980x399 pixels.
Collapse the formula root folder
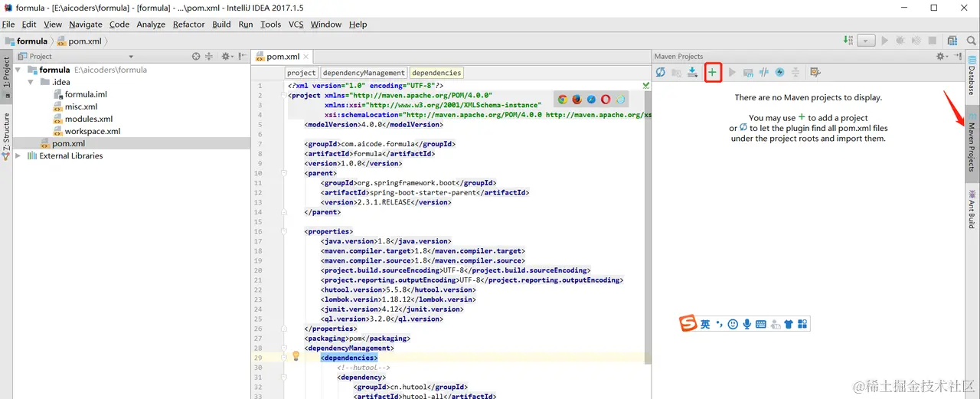(18, 70)
